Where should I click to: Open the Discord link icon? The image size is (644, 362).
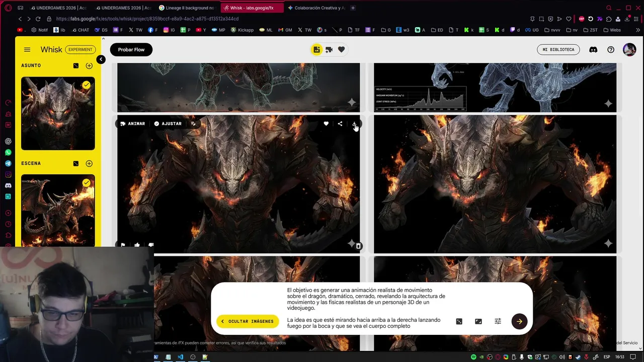click(593, 50)
